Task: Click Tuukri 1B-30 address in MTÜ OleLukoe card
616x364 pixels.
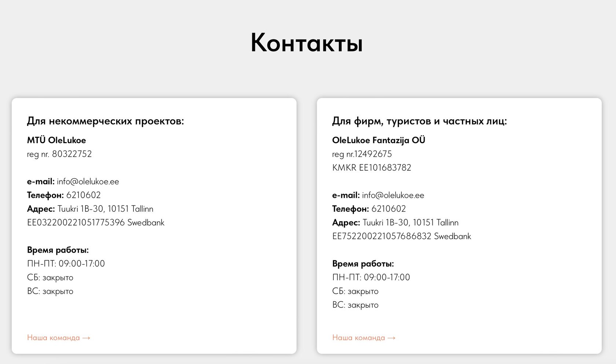Action: (x=105, y=209)
